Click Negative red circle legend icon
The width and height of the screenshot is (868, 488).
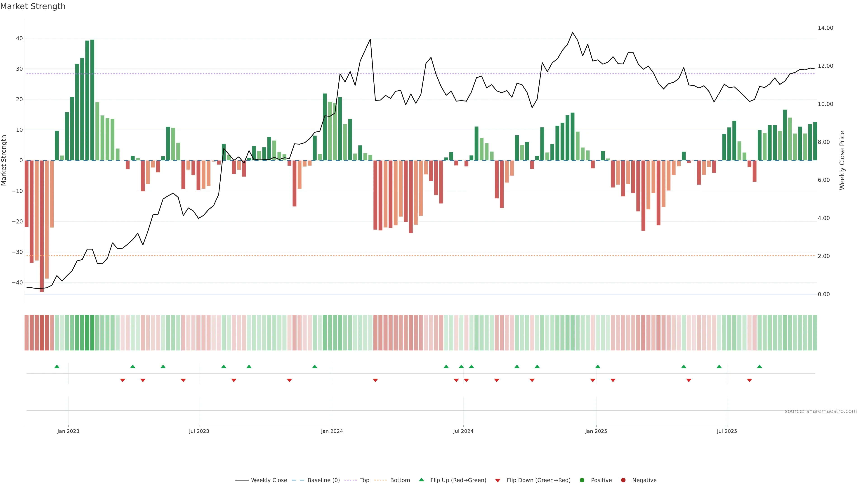click(x=623, y=480)
